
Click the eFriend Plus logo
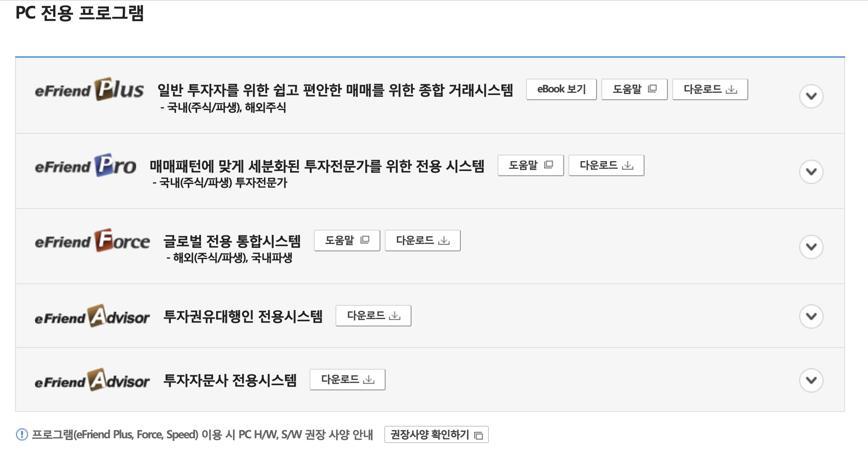pyautogui.click(x=89, y=89)
